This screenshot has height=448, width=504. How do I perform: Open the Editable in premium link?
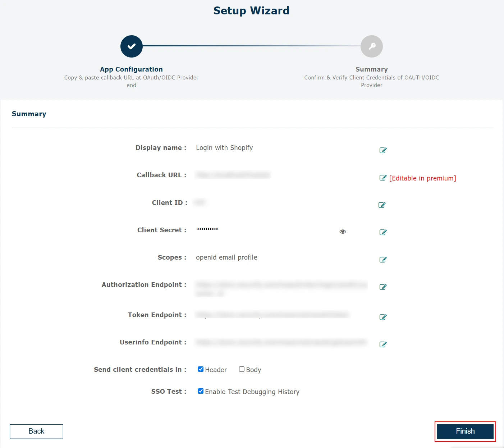(x=423, y=178)
